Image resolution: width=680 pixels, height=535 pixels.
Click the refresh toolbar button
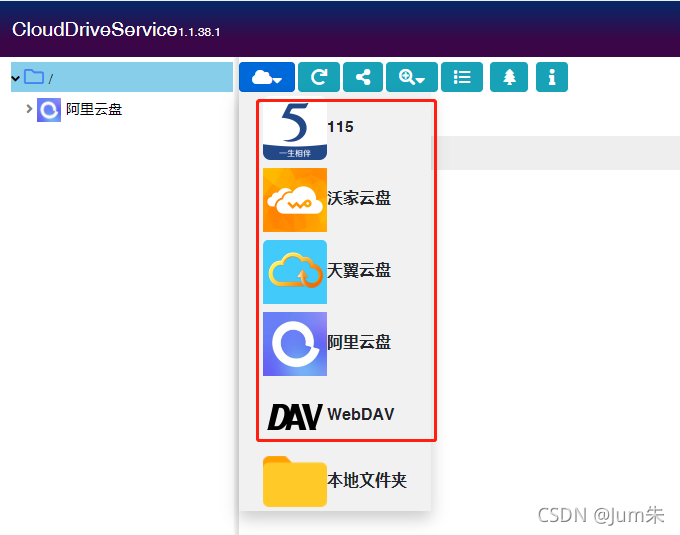coord(319,77)
